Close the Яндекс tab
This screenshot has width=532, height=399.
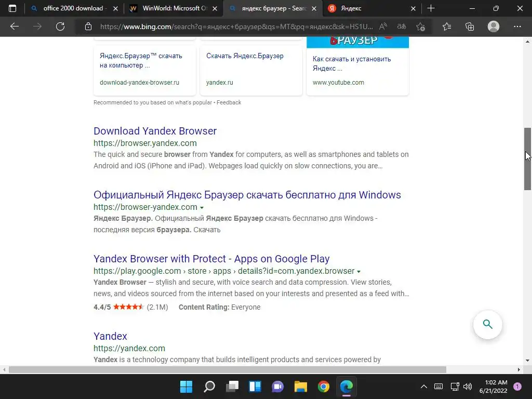[x=413, y=8]
